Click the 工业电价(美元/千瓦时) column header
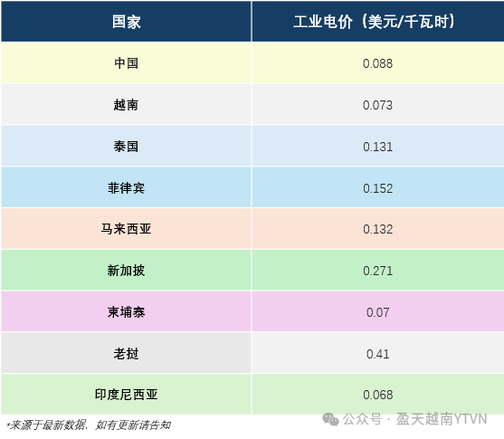The width and height of the screenshot is (504, 439). click(x=377, y=22)
